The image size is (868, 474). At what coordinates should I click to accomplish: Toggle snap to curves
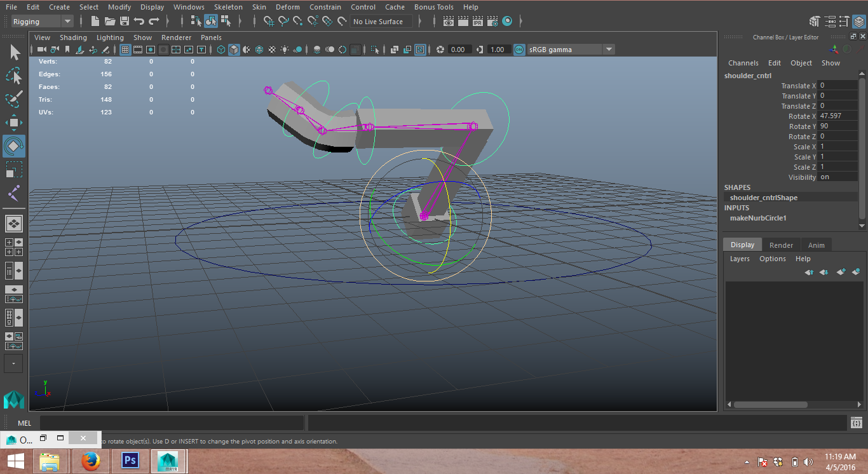pos(283,21)
